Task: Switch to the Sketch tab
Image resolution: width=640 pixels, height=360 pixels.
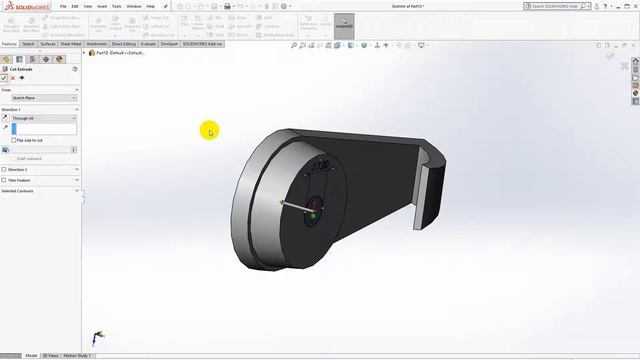Action: (x=28, y=44)
